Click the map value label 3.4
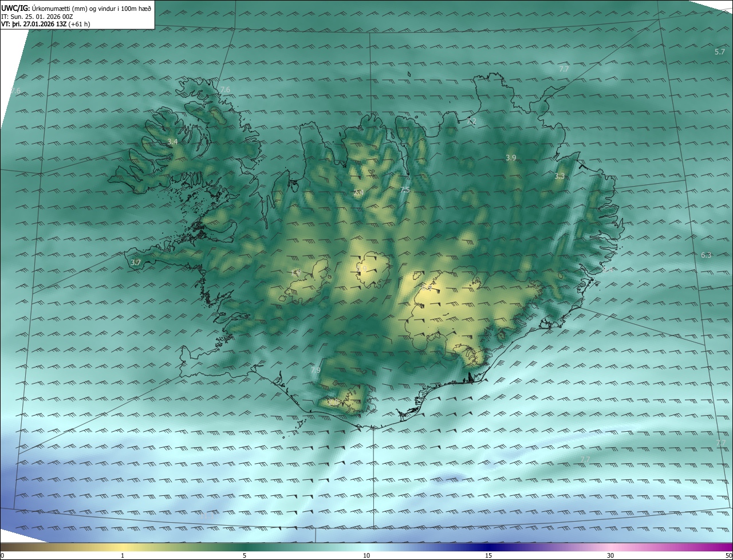This screenshot has width=733, height=560. [172, 141]
